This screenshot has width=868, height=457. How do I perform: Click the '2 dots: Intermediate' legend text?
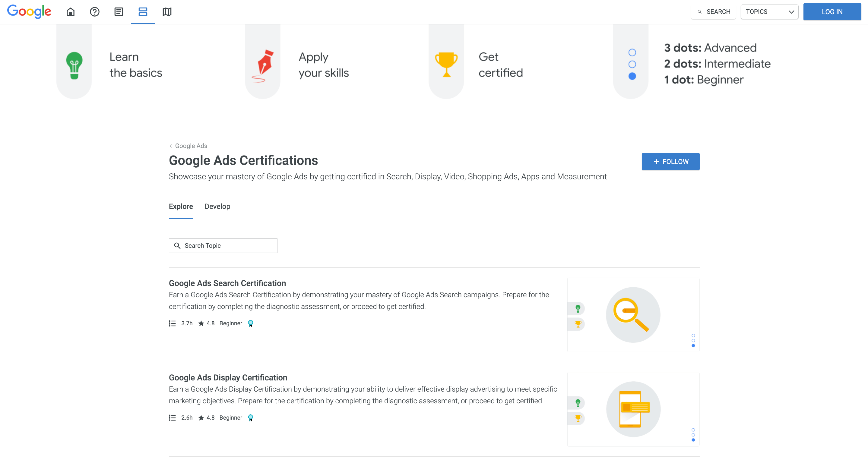[x=718, y=64]
